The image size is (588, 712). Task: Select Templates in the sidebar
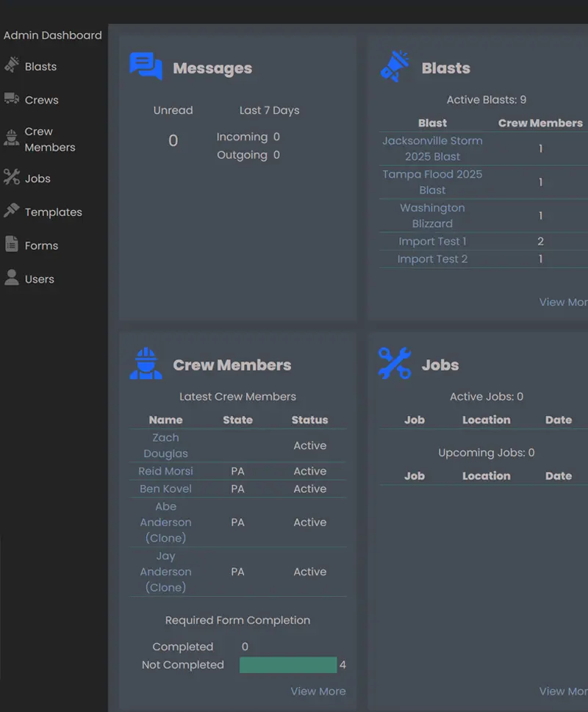pyautogui.click(x=54, y=212)
